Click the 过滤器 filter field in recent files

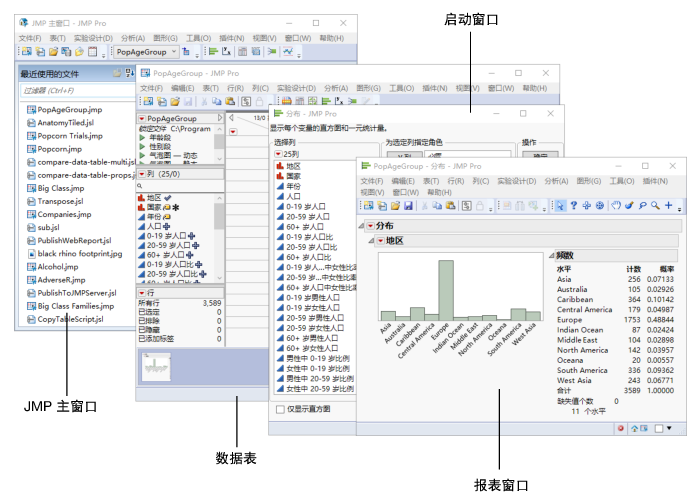pos(77,90)
